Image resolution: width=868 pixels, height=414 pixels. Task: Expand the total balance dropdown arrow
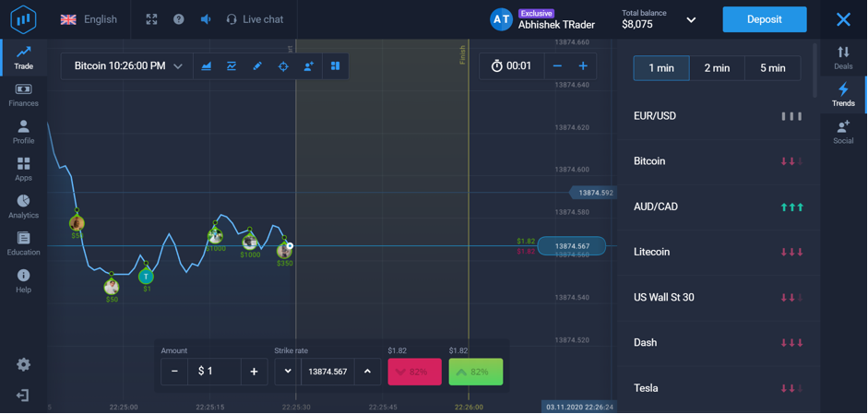point(691,19)
